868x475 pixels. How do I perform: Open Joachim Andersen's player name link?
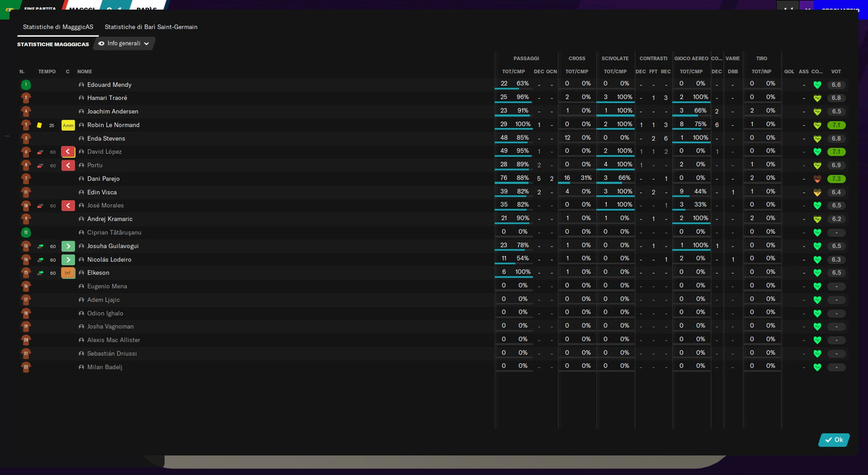[x=113, y=112]
